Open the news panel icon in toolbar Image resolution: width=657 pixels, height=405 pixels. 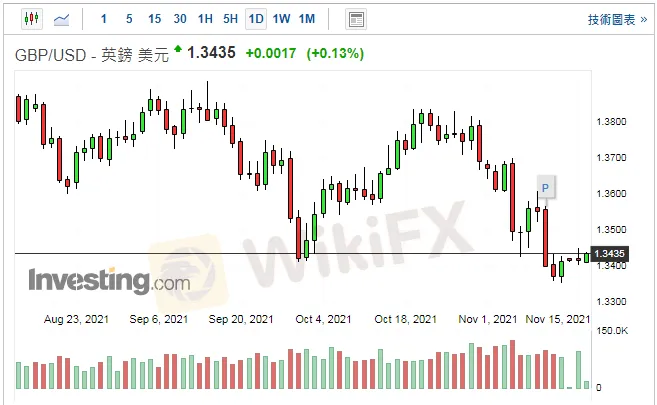click(355, 19)
